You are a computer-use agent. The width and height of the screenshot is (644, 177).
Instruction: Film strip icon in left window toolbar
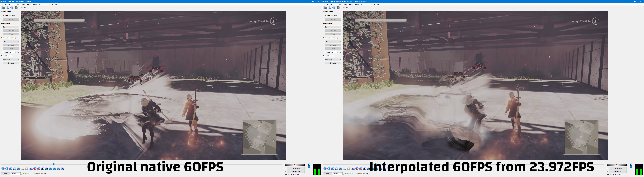16,8
